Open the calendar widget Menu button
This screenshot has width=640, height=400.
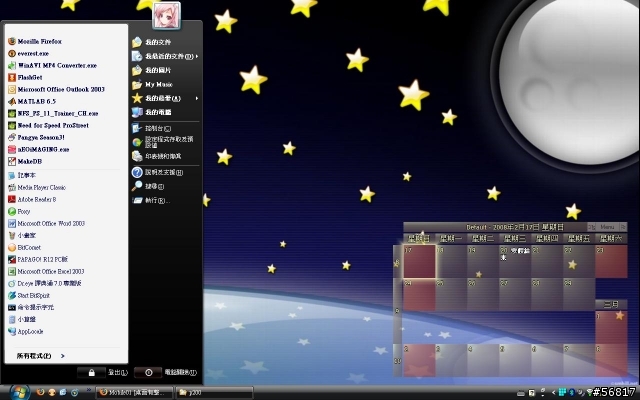click(607, 227)
